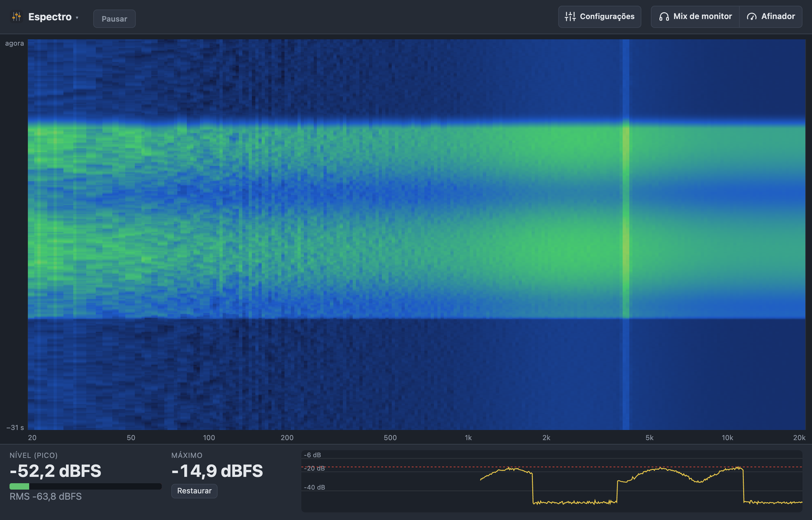Click the Pausar button
This screenshot has width=812, height=520.
point(114,19)
